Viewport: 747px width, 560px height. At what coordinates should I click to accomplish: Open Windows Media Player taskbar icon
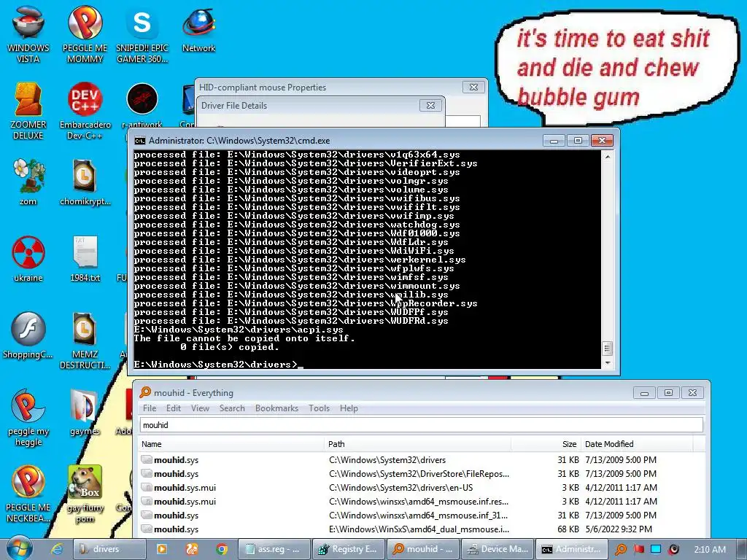pos(161,549)
